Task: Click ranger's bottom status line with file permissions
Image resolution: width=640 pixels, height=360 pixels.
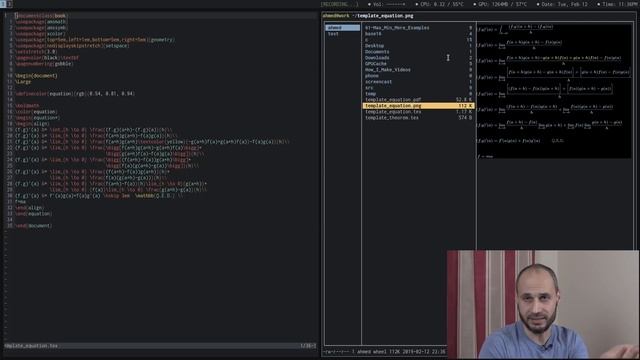Action: (x=385, y=351)
